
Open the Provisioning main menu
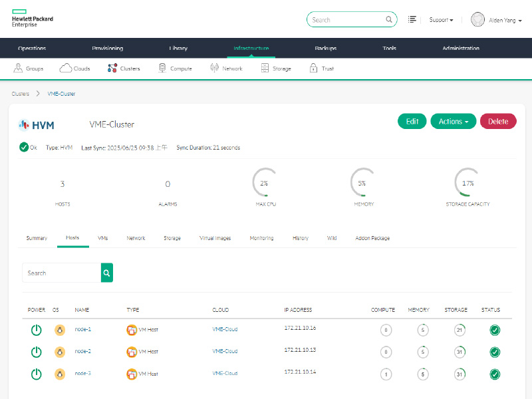[108, 48]
